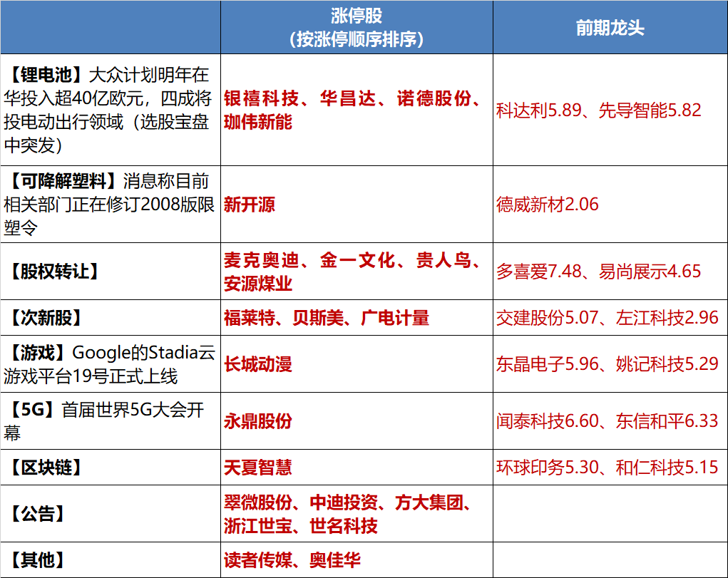Click the 涨停股 column header

[x=357, y=27]
